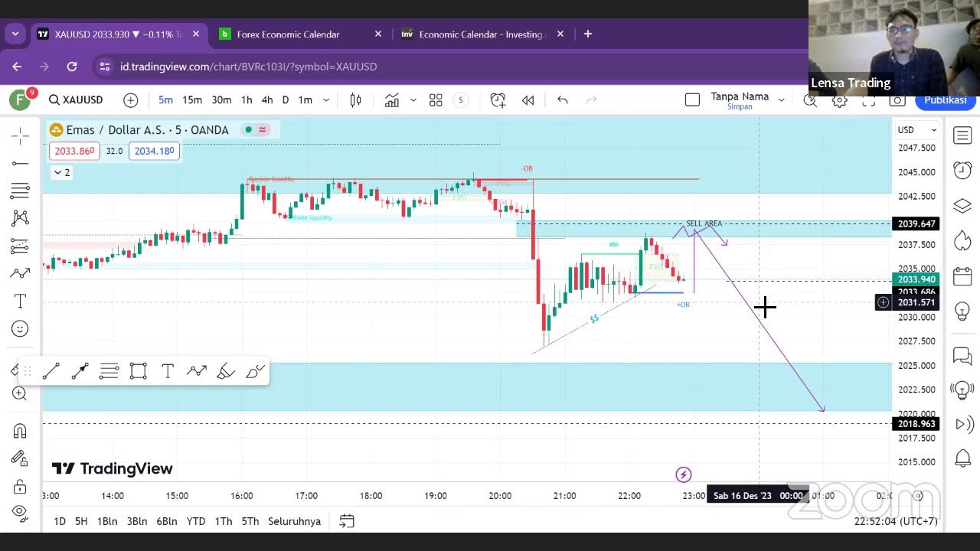Select 1Bln date range
The height and width of the screenshot is (551, 980).
coord(107,521)
